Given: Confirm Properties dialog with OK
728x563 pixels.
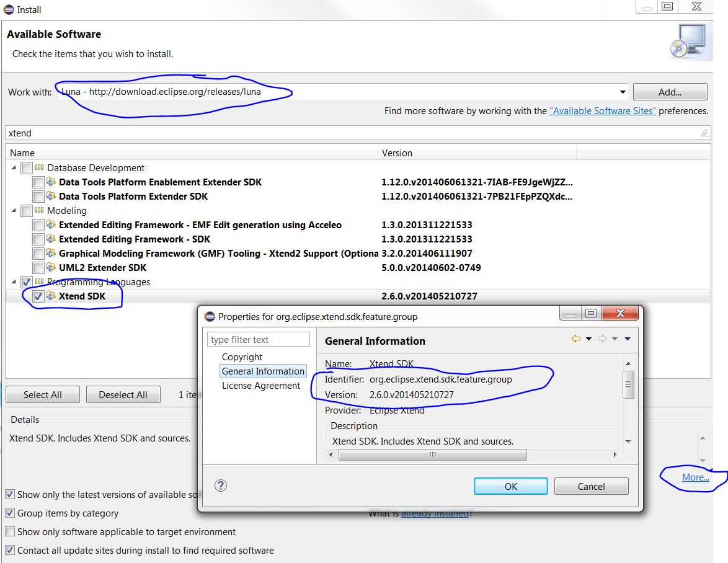Looking at the screenshot, I should pyautogui.click(x=511, y=486).
